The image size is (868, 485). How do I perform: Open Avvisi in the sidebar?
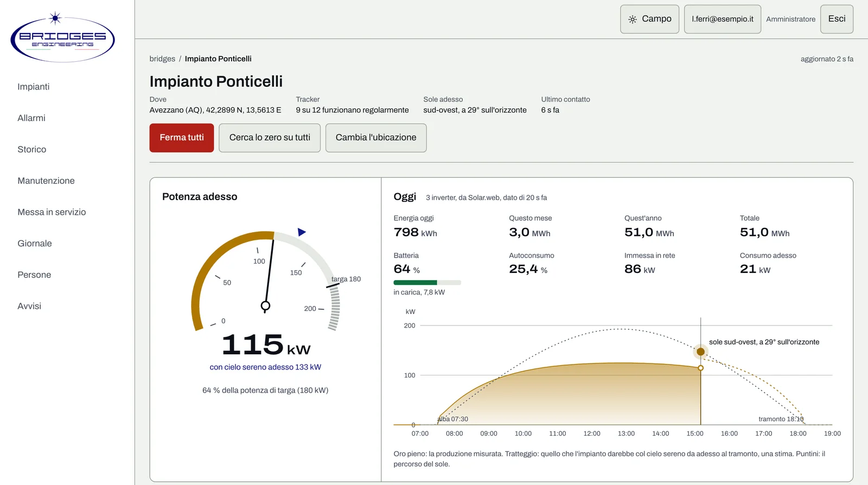tap(29, 307)
